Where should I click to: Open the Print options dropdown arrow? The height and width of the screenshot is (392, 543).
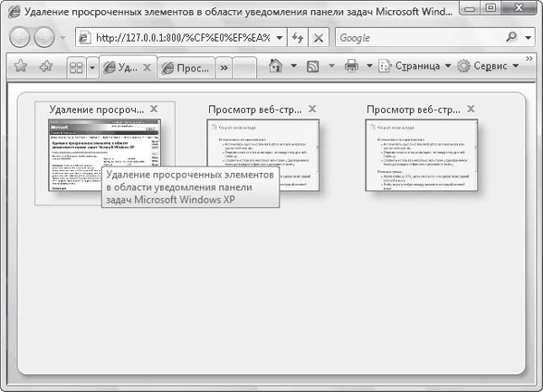click(x=369, y=65)
